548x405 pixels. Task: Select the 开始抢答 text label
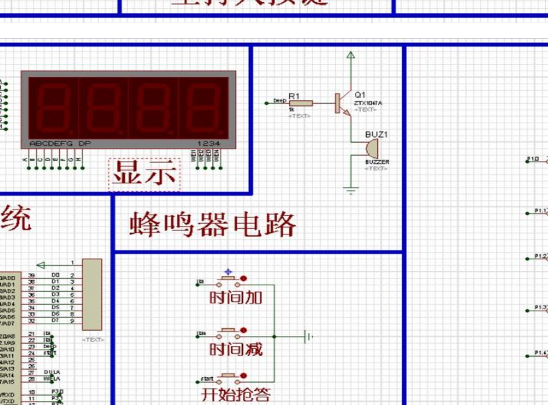click(236, 395)
